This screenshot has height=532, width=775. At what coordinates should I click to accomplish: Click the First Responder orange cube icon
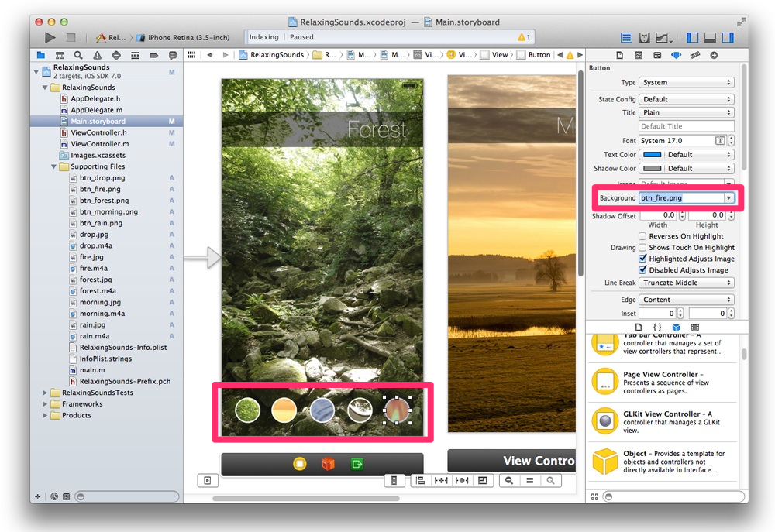[x=328, y=464]
